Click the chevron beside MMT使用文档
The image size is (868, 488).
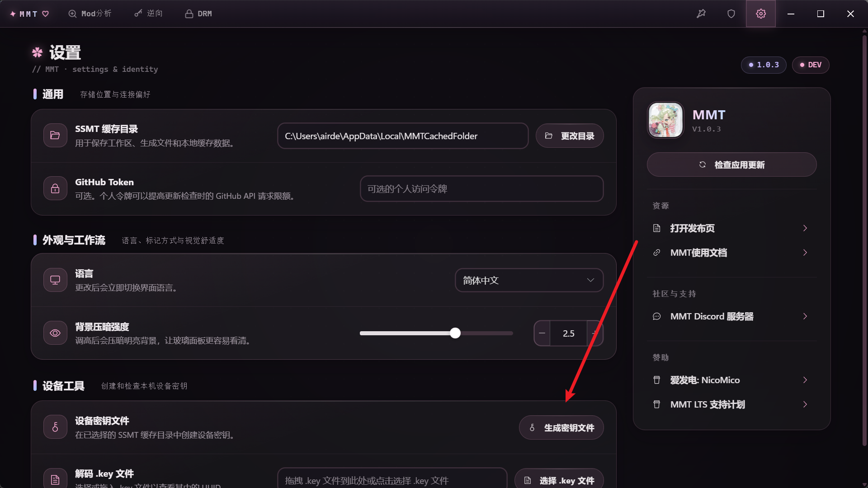click(805, 253)
